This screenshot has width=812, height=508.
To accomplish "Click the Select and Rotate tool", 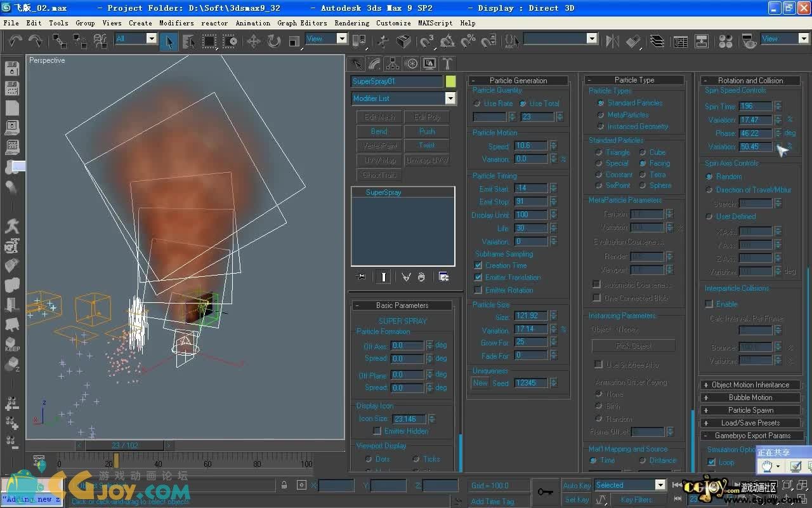I will [x=274, y=41].
